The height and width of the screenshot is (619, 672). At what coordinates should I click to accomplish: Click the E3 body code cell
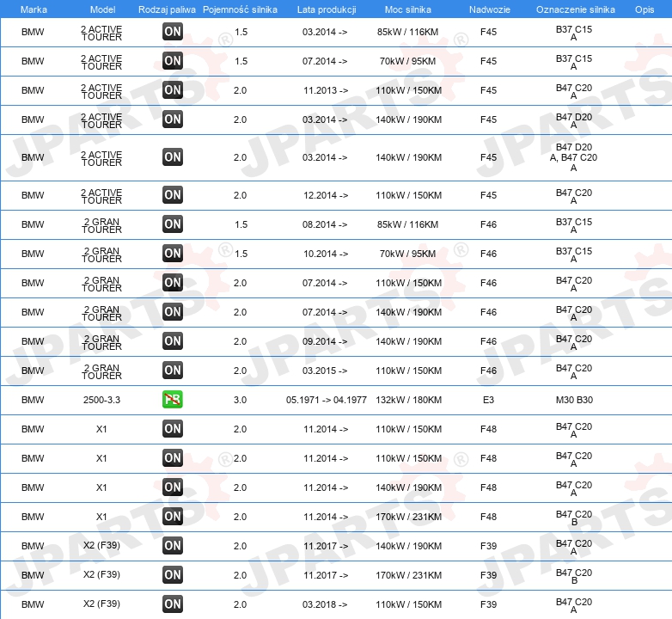pos(489,400)
